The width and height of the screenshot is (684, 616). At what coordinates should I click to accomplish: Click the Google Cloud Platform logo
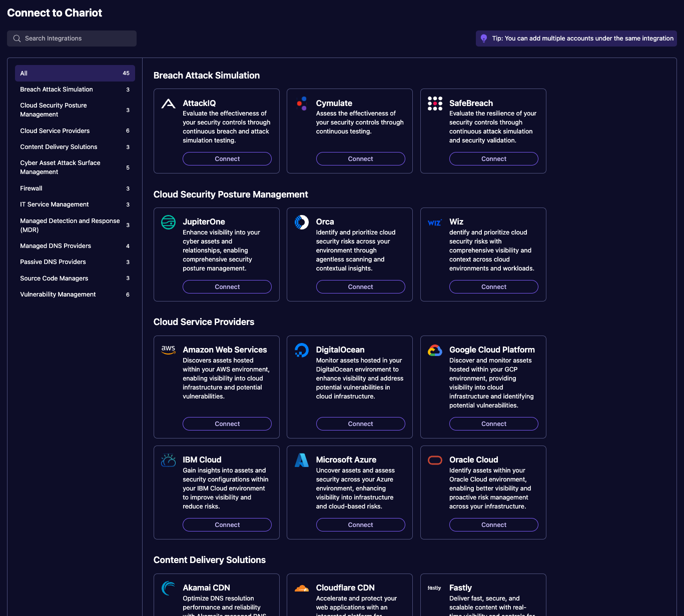click(435, 350)
